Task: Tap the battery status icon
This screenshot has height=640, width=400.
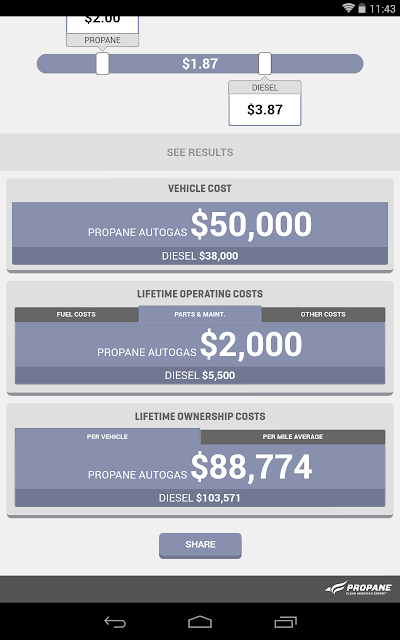Action: coord(362,8)
